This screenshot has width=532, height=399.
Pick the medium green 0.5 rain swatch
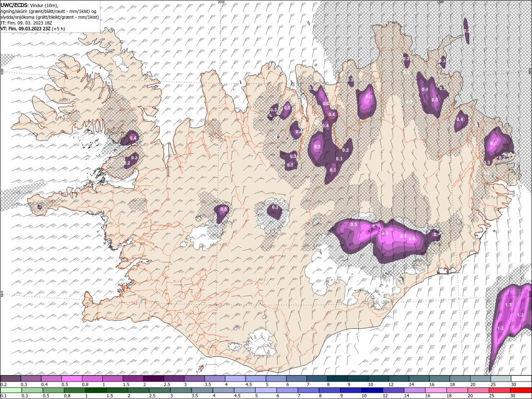pos(54,390)
